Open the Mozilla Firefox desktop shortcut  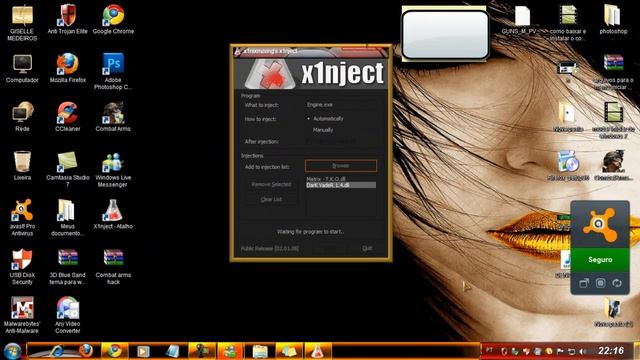point(68,69)
